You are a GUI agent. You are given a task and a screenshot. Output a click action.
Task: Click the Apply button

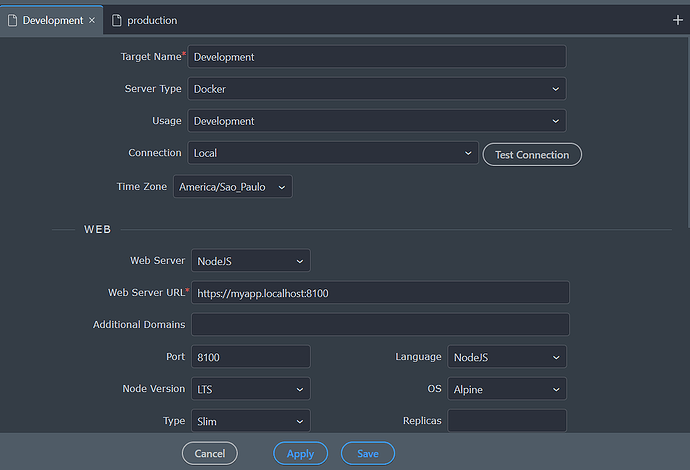pos(300,453)
